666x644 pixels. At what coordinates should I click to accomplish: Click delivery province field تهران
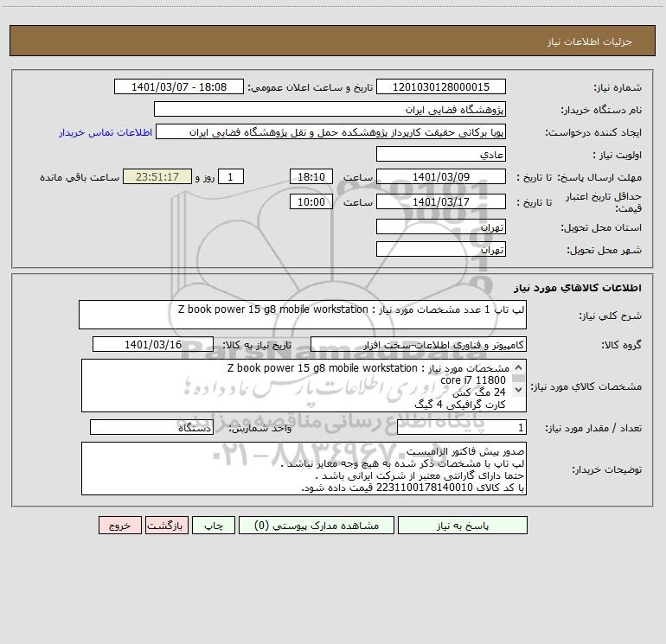point(441,226)
